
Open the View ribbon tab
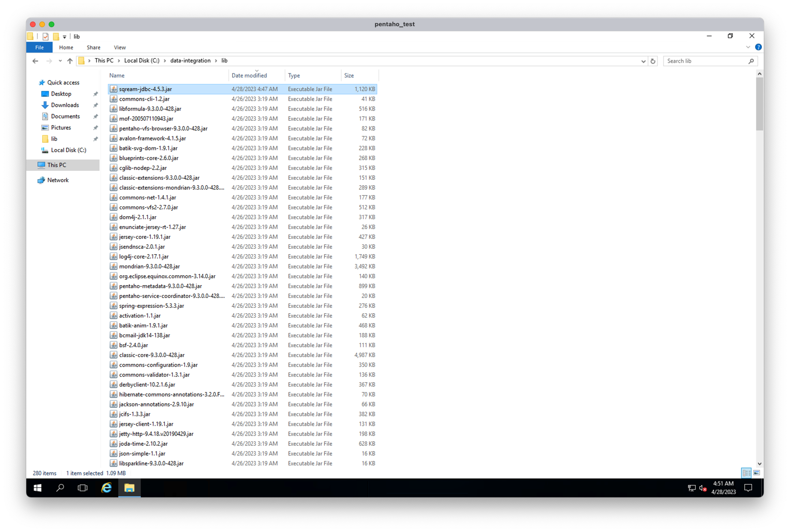119,47
